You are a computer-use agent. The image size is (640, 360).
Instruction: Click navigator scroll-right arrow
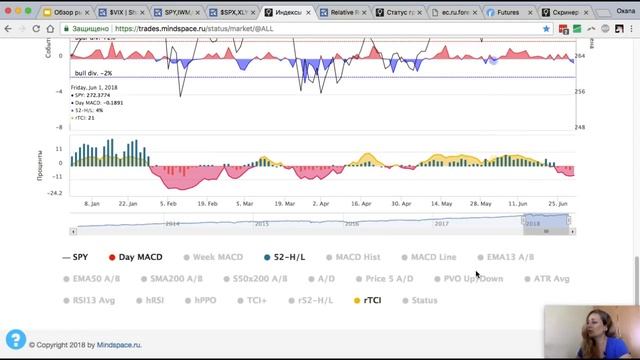[x=572, y=231]
